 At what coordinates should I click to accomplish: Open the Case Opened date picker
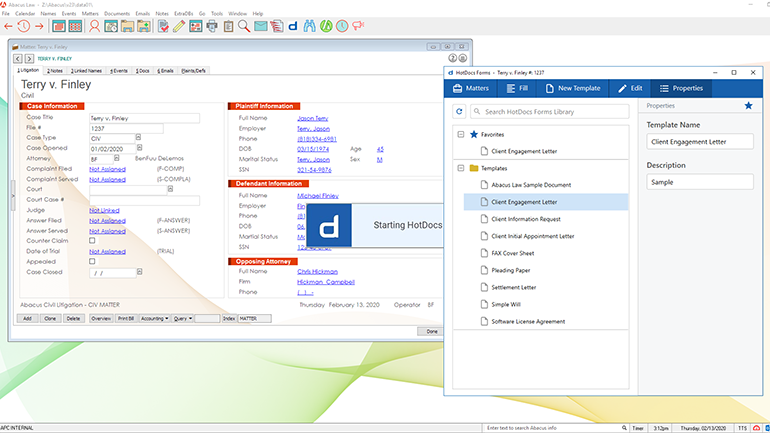point(139,148)
